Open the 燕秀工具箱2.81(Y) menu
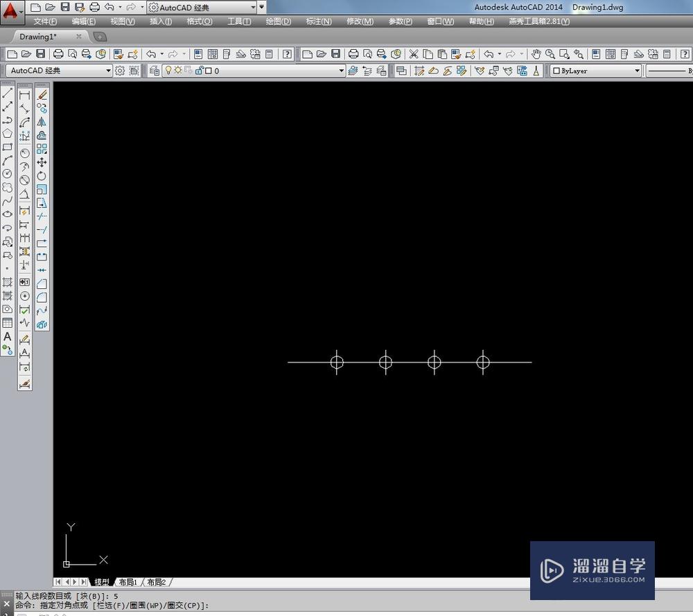693x616 pixels. click(538, 21)
